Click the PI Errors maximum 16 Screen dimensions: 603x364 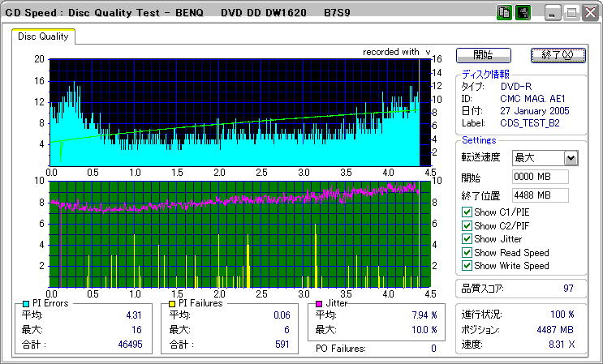[x=136, y=330]
